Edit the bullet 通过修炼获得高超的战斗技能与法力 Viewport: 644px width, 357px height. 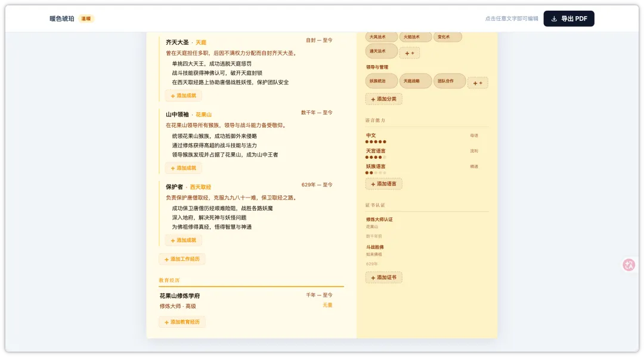point(215,145)
